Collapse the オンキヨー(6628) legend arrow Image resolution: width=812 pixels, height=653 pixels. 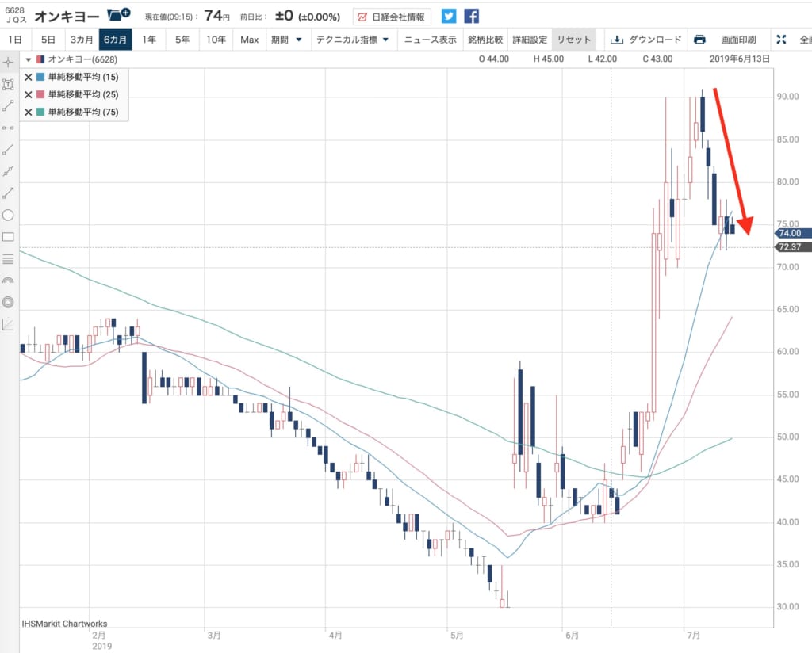29,59
